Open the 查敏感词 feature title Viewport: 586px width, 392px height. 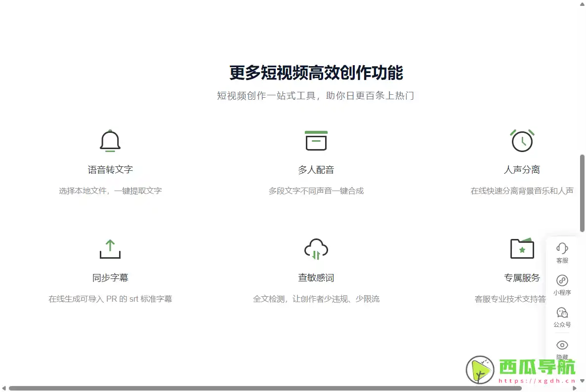[316, 278]
